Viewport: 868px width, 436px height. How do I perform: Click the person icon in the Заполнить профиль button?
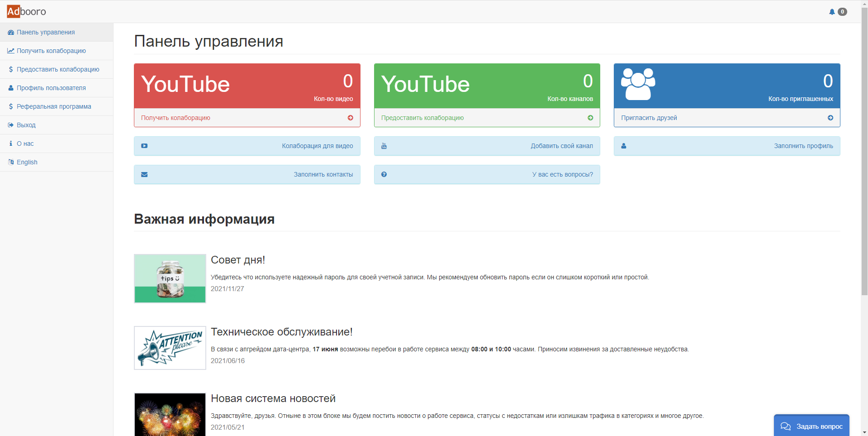tap(624, 146)
